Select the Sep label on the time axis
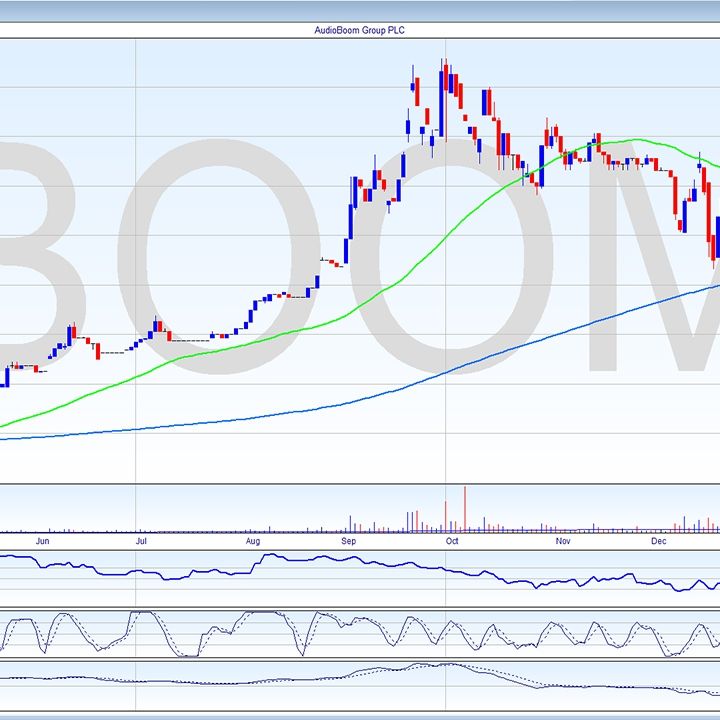 click(x=349, y=541)
